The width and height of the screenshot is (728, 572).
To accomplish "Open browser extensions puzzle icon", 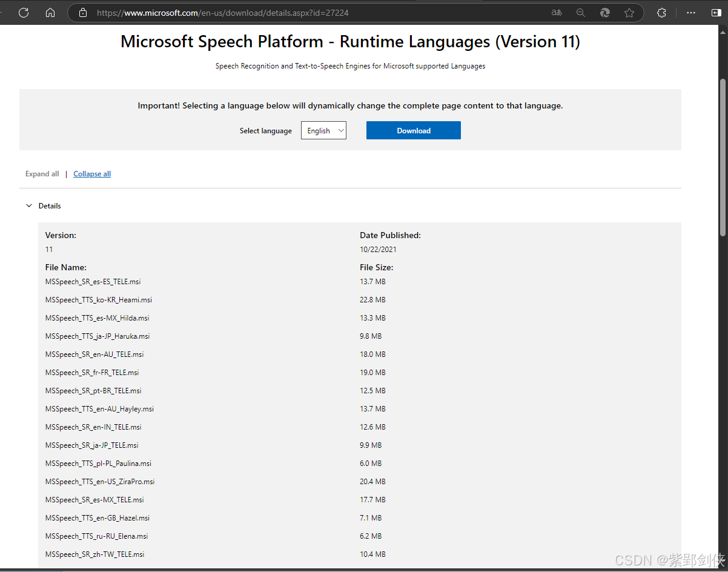I will [x=661, y=12].
